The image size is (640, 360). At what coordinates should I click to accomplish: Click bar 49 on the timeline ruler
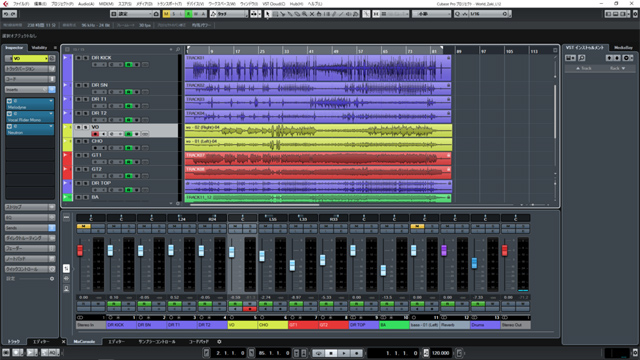(336, 51)
